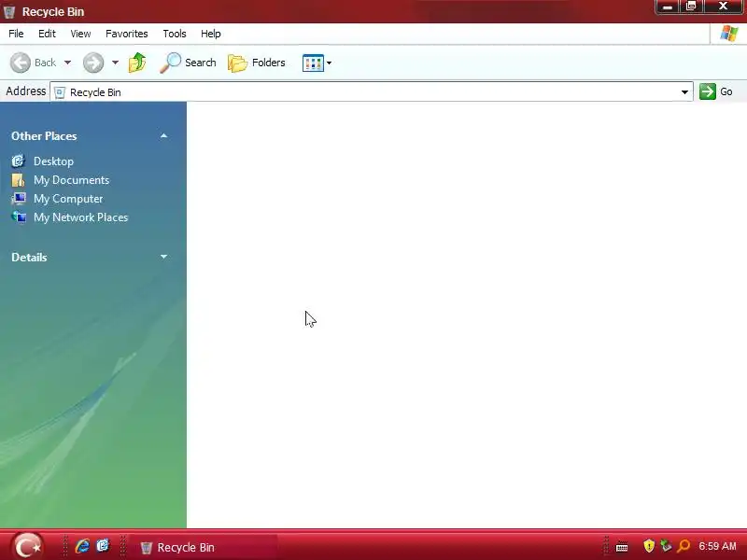This screenshot has width=747, height=560.
Task: Click the My Network Places icon
Action: pos(18,217)
